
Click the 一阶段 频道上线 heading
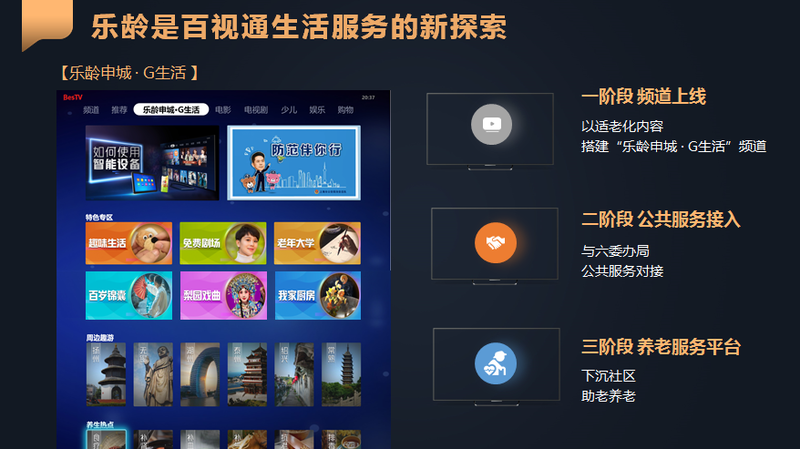pyautogui.click(x=643, y=96)
